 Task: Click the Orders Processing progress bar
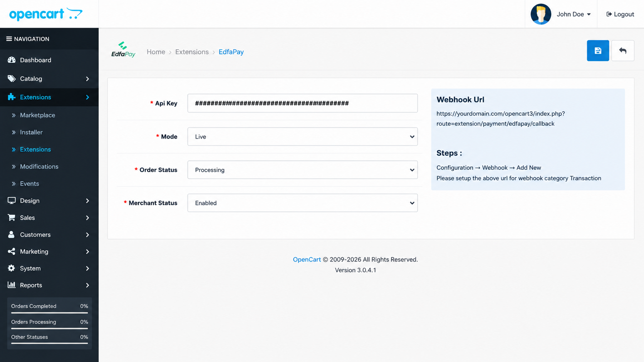pos(49,328)
